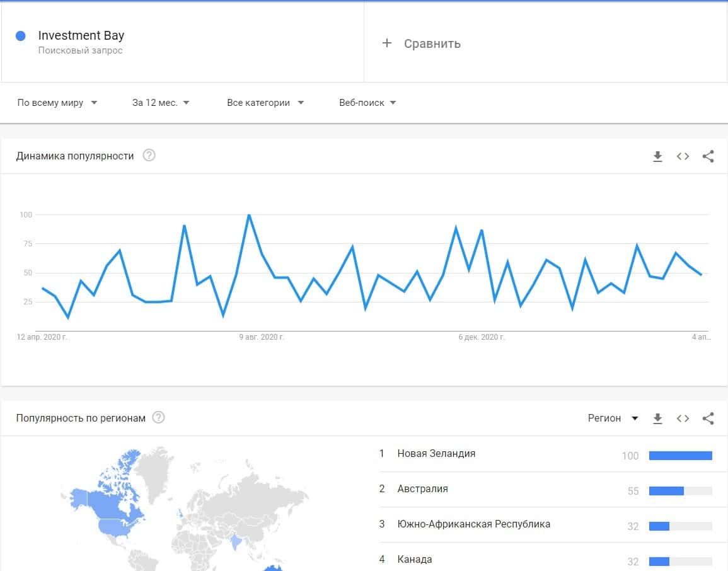Open embed code for interest over time chart
The height and width of the screenshot is (571, 728).
(683, 156)
